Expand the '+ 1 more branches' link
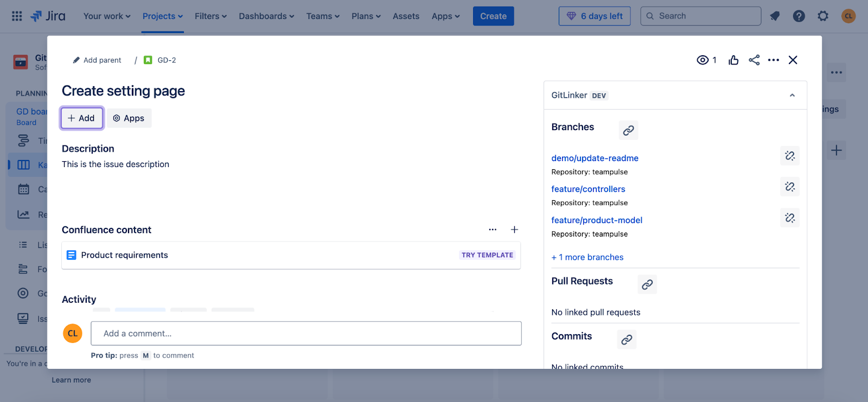Image resolution: width=868 pixels, height=402 pixels. coord(588,257)
